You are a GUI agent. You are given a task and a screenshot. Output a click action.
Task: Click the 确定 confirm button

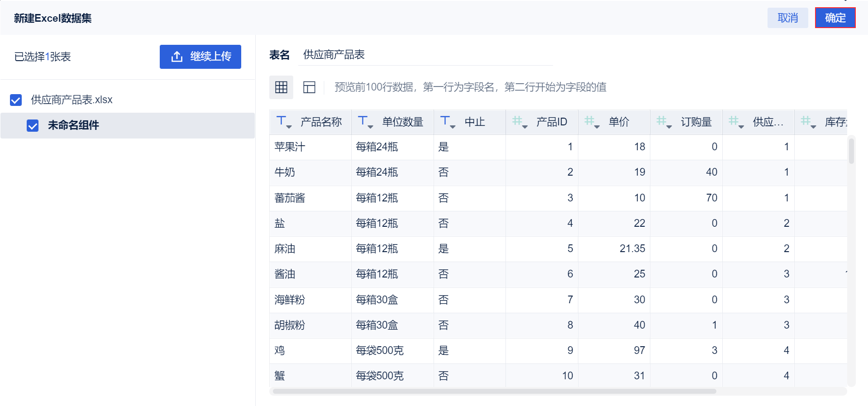(x=835, y=18)
